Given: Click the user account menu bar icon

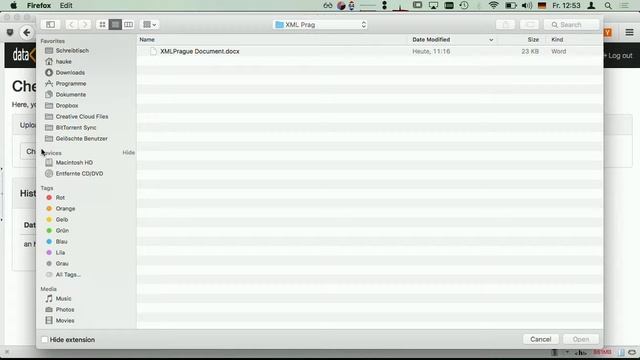Looking at the screenshot, I should tap(591, 6).
